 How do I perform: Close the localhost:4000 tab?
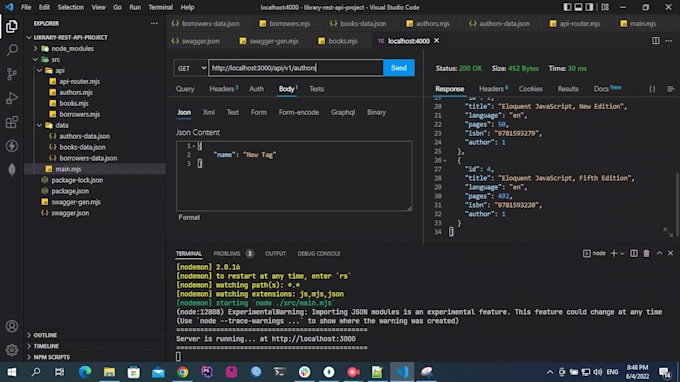tap(437, 41)
